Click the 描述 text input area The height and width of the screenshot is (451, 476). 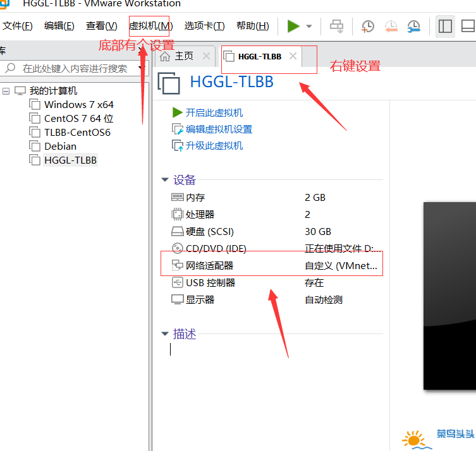[276, 349]
